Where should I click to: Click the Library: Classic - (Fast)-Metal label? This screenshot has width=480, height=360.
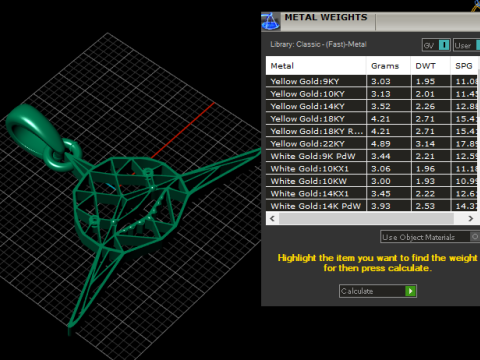pyautogui.click(x=318, y=44)
